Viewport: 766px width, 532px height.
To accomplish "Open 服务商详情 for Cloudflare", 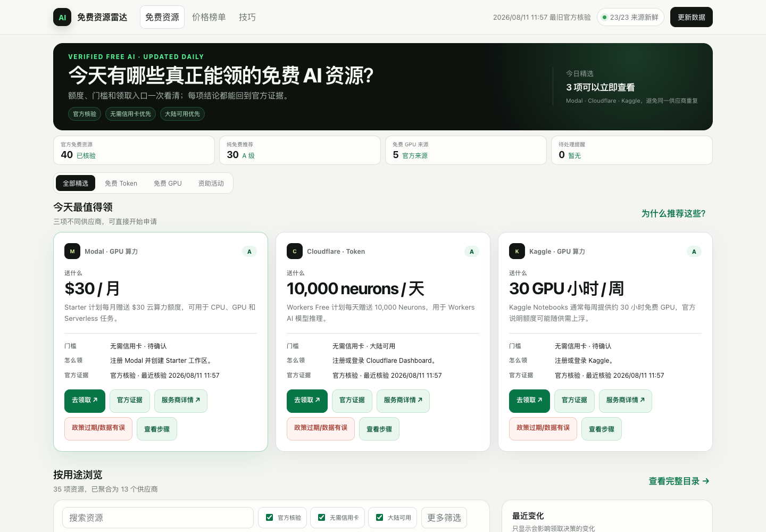I will [x=403, y=401].
